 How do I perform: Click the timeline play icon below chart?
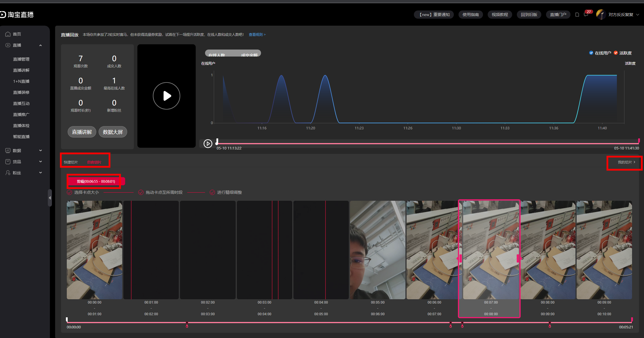click(208, 144)
